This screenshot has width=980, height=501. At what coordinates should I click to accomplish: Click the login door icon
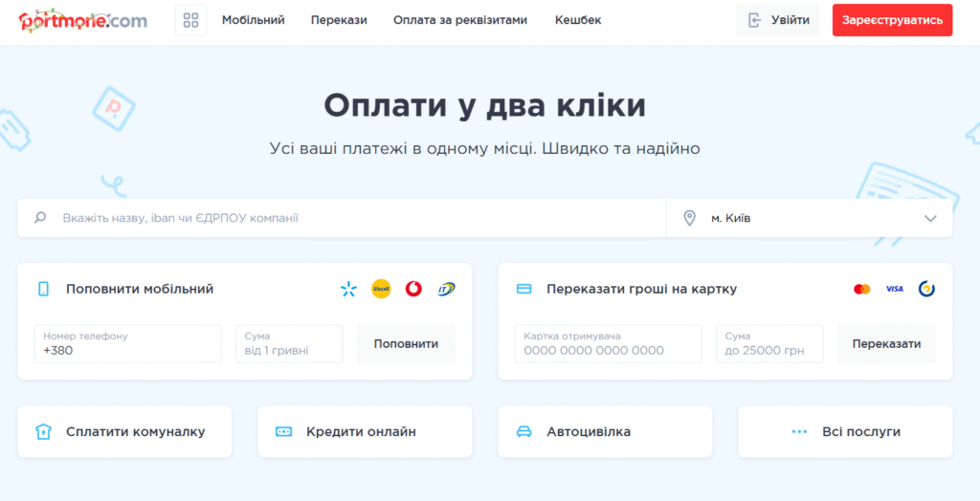(x=755, y=20)
